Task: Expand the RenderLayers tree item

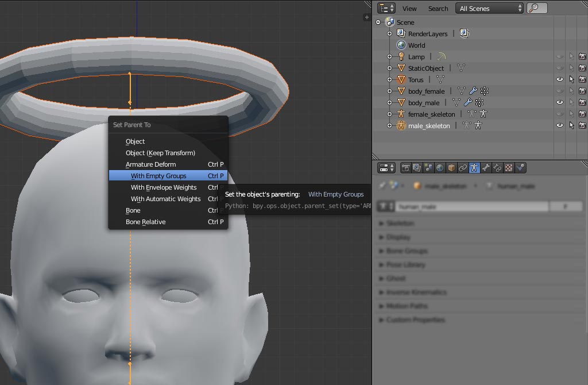Action: (390, 34)
